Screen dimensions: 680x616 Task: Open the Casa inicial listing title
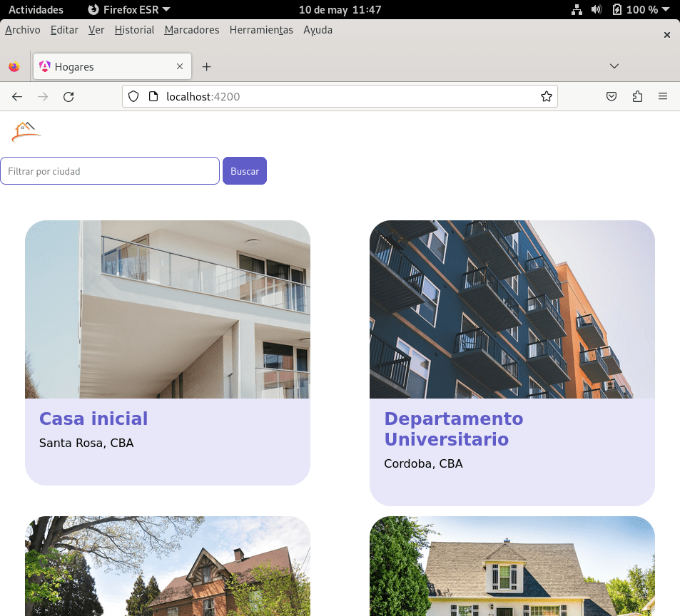pos(93,419)
